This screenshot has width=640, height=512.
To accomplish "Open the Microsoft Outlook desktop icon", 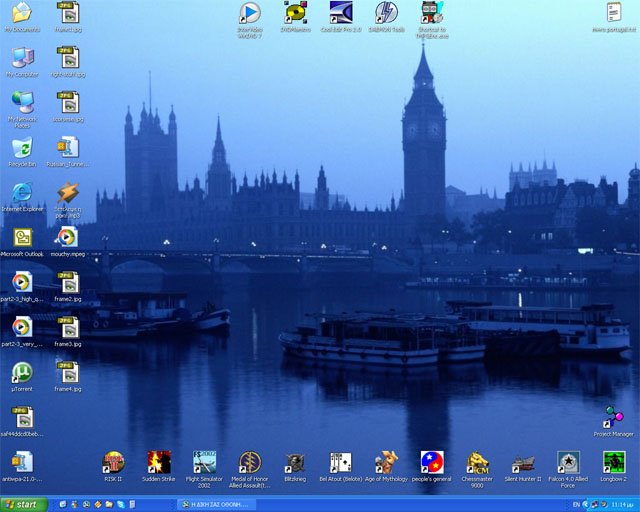I will [22, 237].
